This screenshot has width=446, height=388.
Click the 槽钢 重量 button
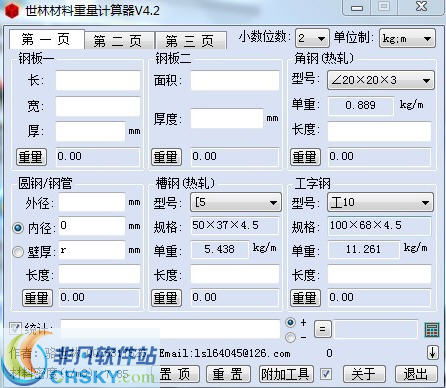pyautogui.click(x=166, y=298)
